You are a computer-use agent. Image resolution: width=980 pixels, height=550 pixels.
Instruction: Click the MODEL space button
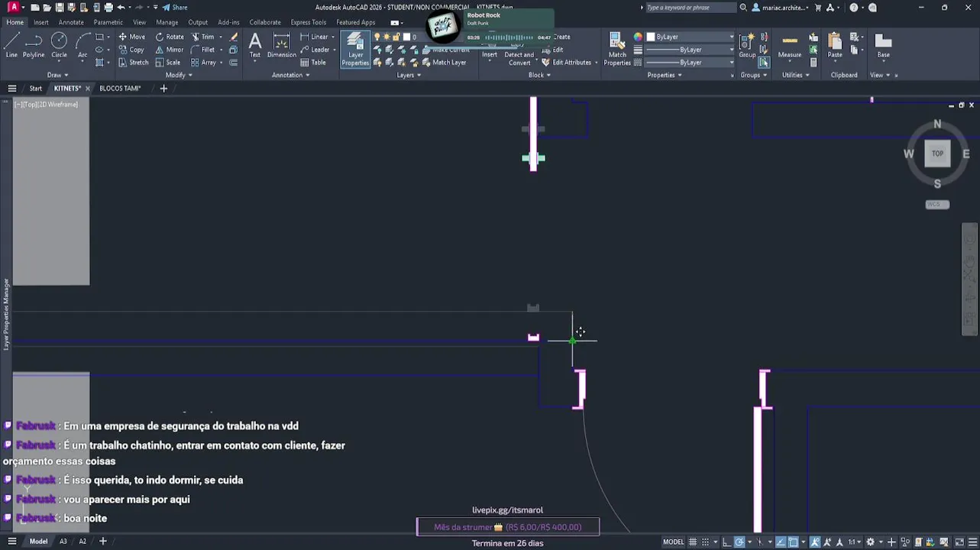click(673, 542)
